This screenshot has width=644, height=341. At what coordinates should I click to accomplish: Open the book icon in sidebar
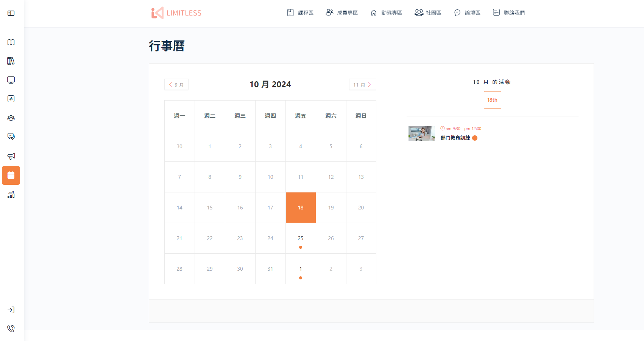[x=11, y=42]
